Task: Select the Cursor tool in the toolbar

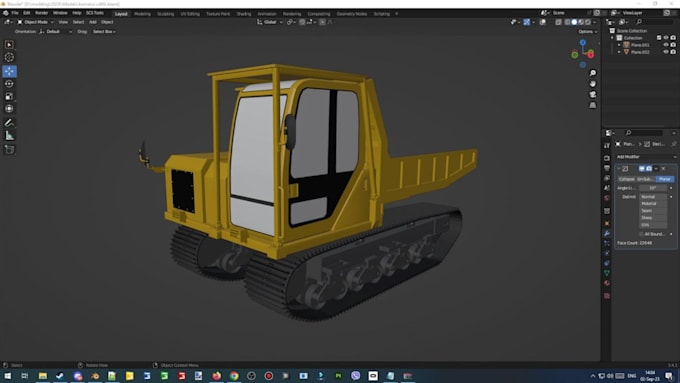Action: [9, 57]
